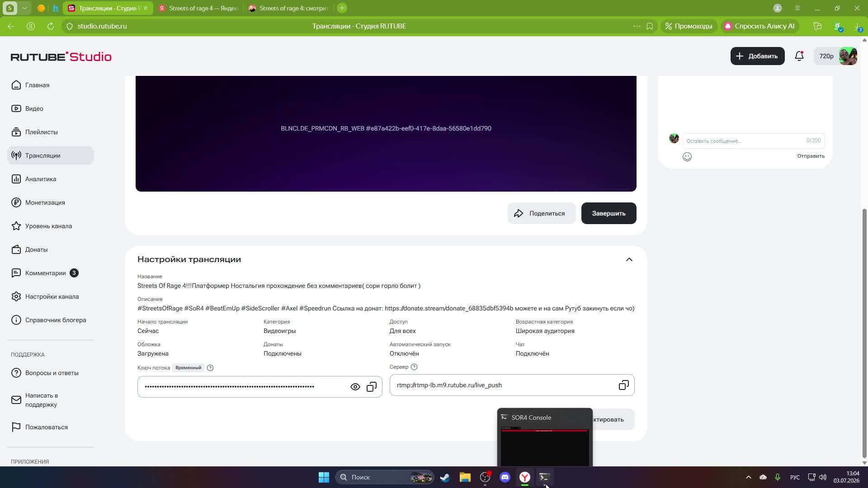Viewport: 868px width, 488px height.
Task: Open the browser page options dots
Action: 637,26
